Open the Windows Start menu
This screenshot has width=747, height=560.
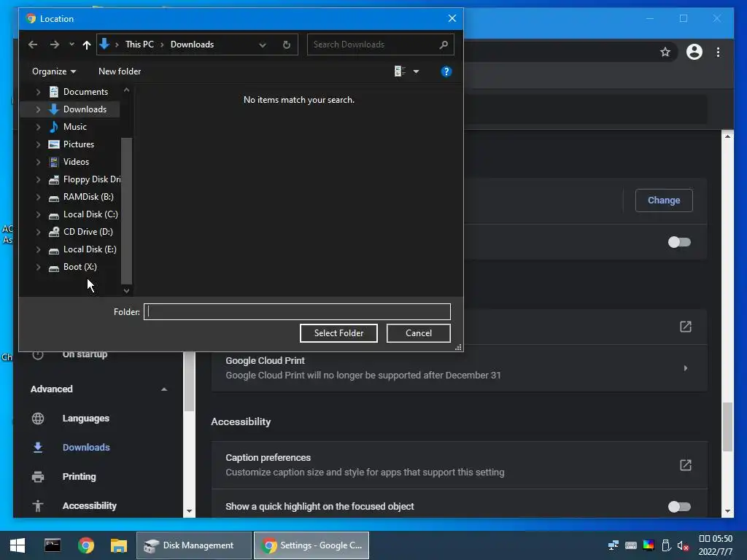pyautogui.click(x=18, y=545)
